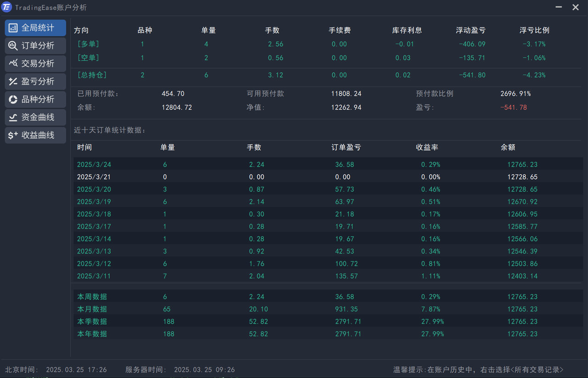Open the 订单分析 tab label
Image resolution: width=588 pixels, height=378 pixels.
click(x=38, y=46)
